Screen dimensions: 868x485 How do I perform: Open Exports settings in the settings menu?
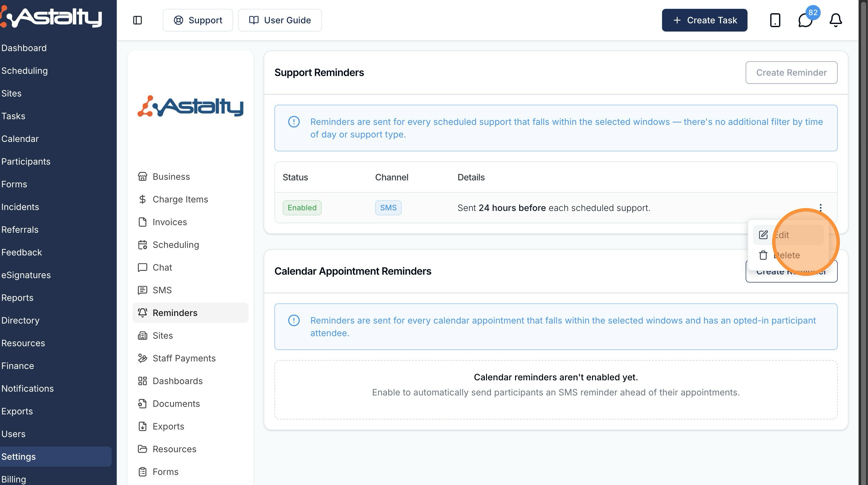point(191,426)
